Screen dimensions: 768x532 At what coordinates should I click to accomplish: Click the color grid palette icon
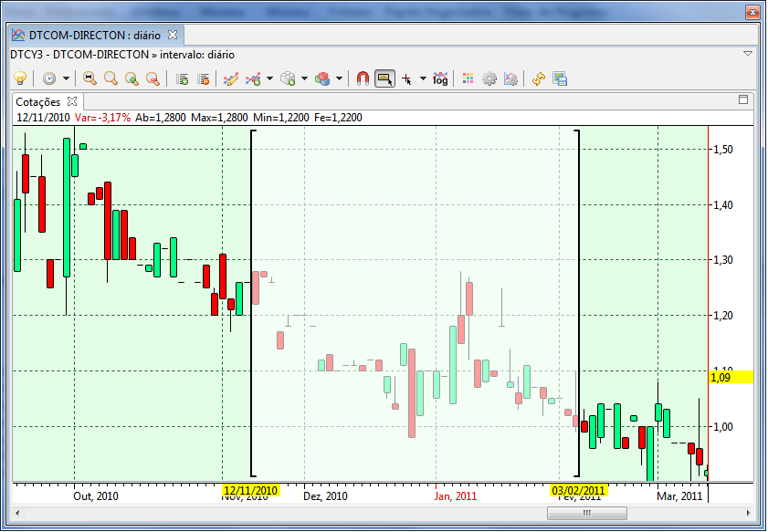(468, 78)
